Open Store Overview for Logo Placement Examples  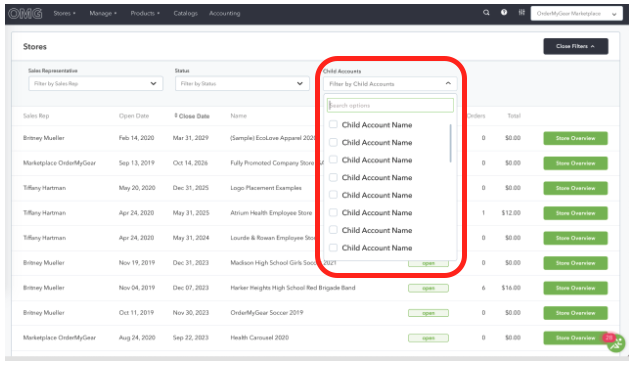576,188
